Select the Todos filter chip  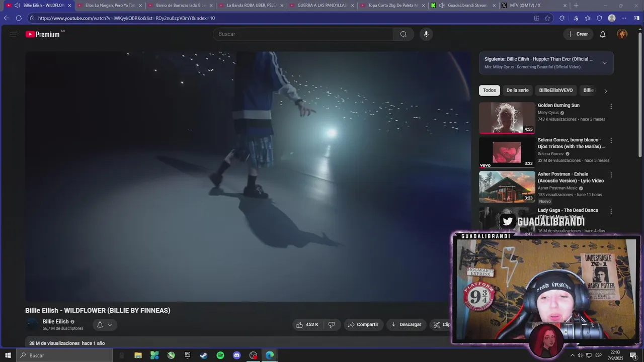(x=489, y=90)
